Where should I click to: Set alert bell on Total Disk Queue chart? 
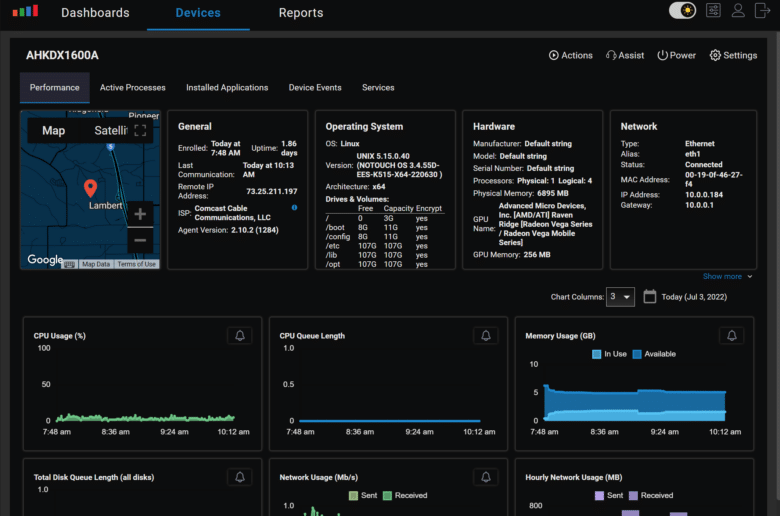(x=240, y=477)
